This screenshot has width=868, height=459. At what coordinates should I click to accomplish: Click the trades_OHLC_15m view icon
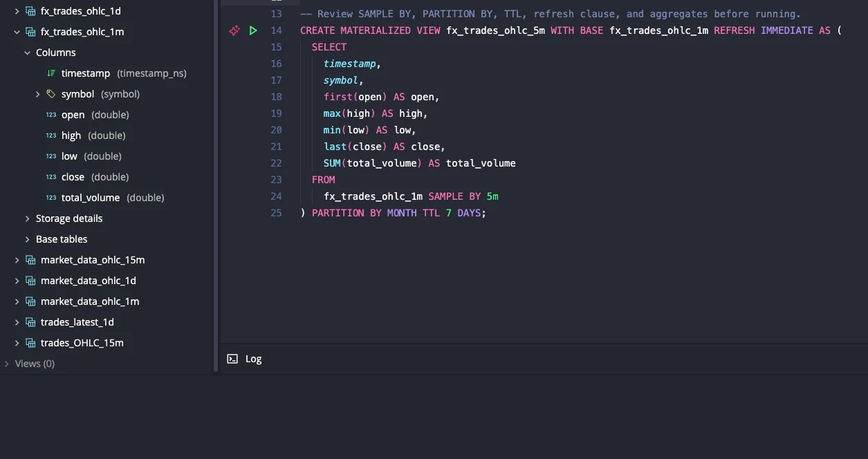point(30,343)
